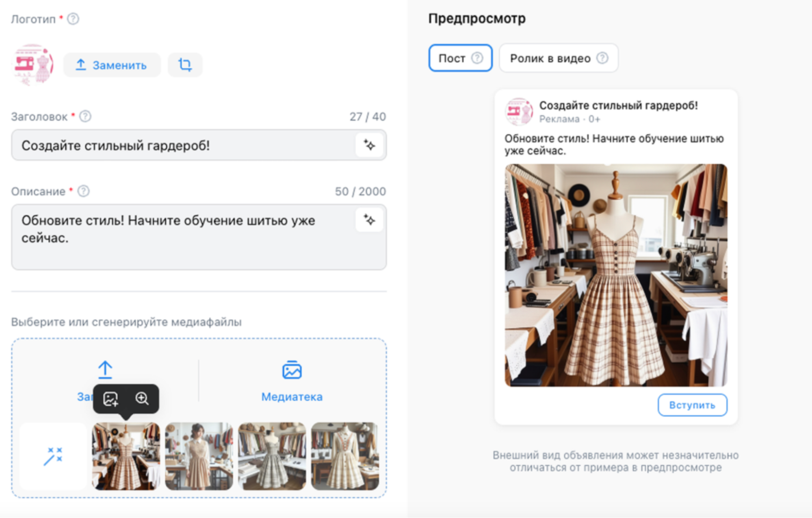Select the last generated dress thumbnail
Screen dimensions: 812x518
tap(345, 456)
